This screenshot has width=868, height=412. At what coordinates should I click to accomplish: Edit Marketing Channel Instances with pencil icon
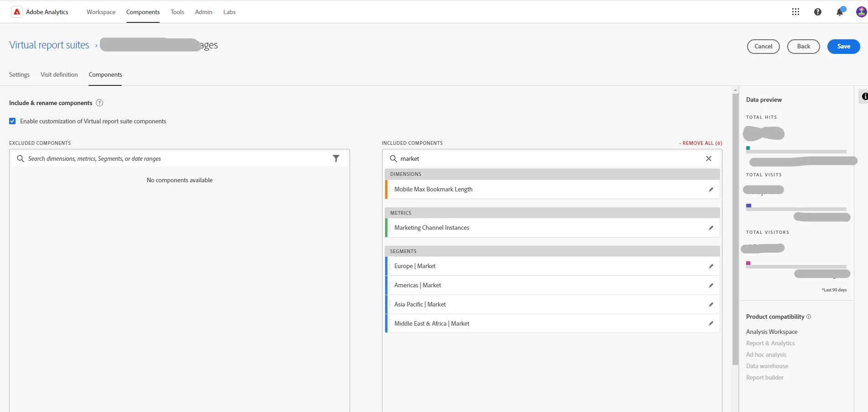711,227
